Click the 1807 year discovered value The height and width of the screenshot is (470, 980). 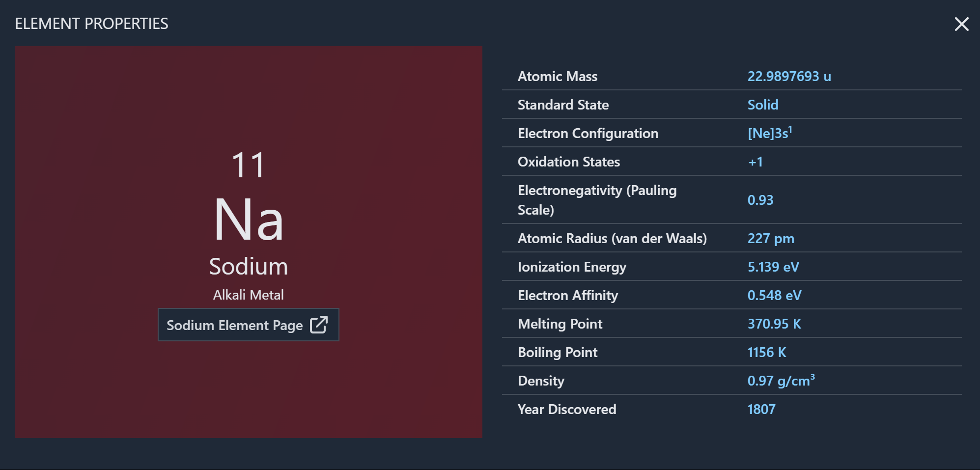(x=761, y=409)
